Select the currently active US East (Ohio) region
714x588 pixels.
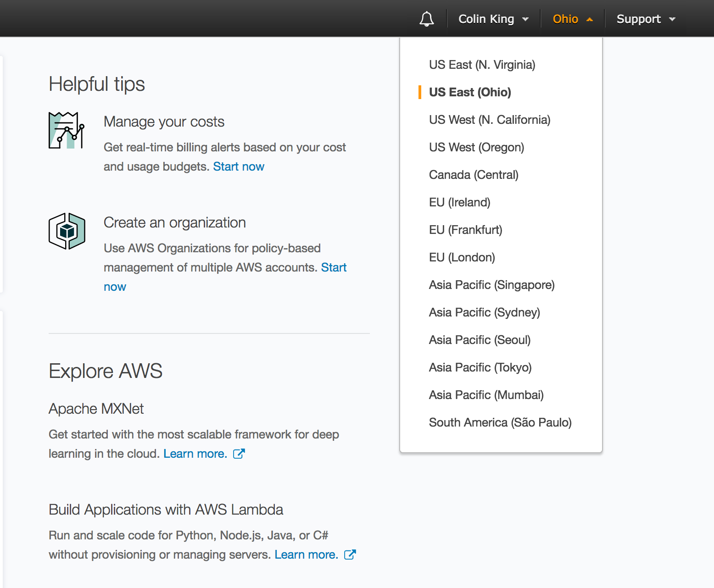coord(470,92)
